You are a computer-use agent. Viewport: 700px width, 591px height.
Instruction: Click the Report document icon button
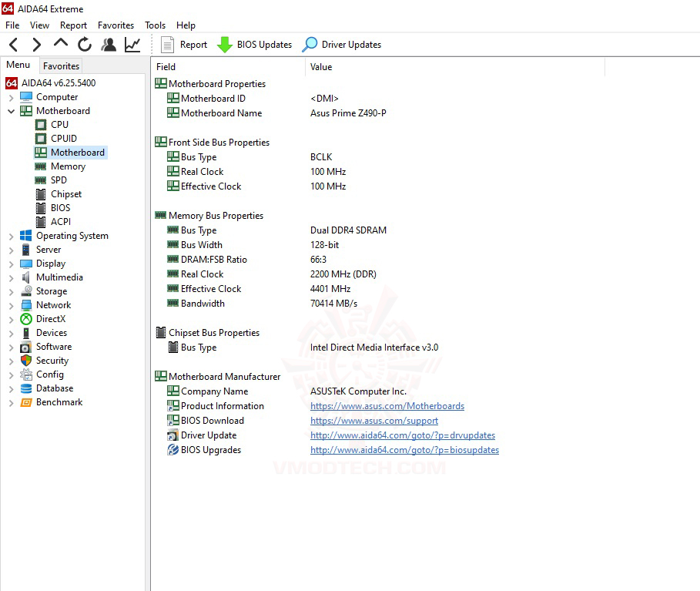184,45
